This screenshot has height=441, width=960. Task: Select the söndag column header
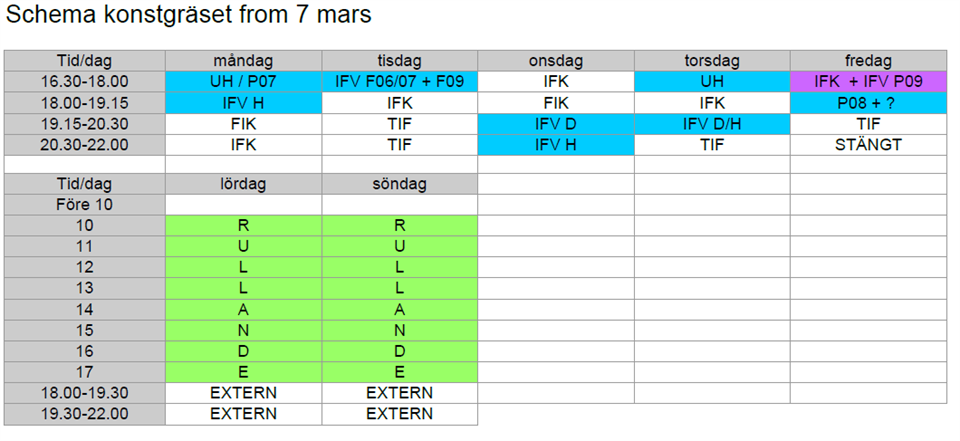[x=400, y=184]
